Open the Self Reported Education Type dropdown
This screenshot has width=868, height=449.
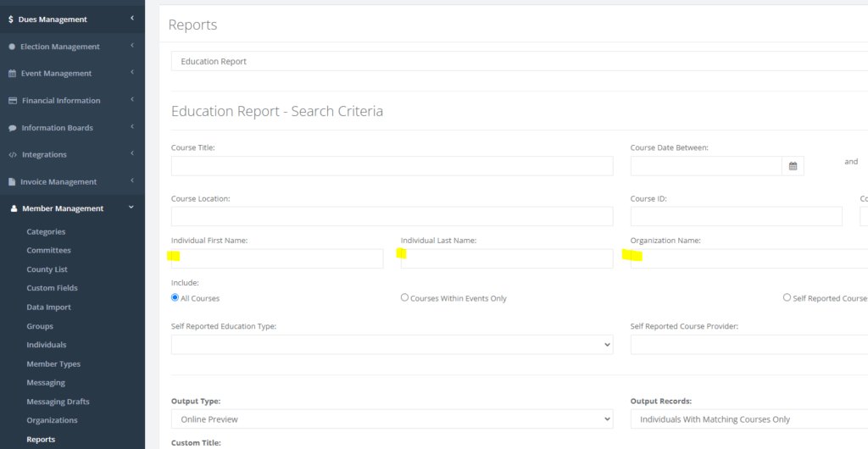(x=392, y=345)
